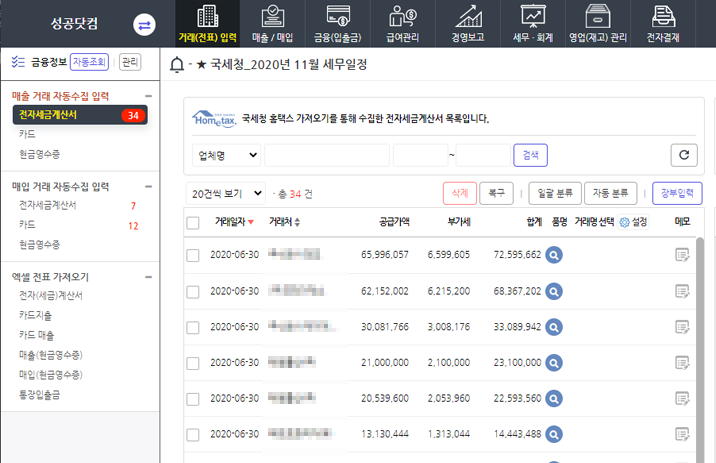
Task: Click the red 삭제 button
Action: 460,193
